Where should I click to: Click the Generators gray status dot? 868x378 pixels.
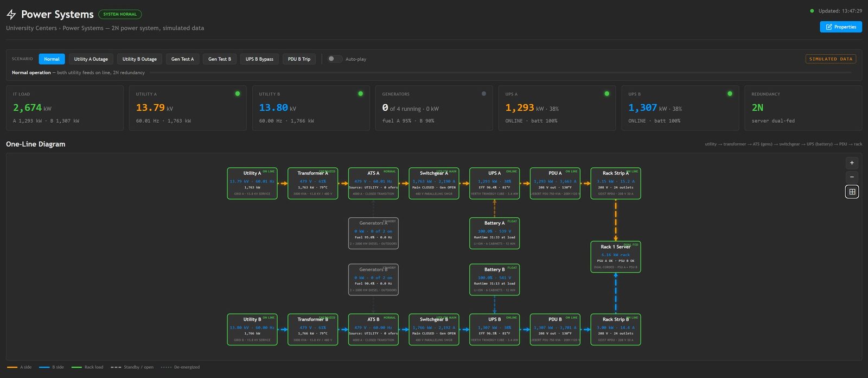point(483,94)
